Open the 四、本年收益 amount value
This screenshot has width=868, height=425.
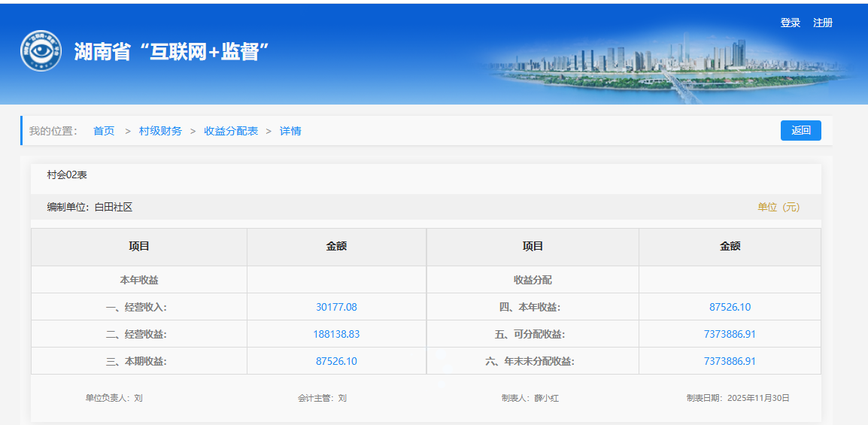pos(730,307)
